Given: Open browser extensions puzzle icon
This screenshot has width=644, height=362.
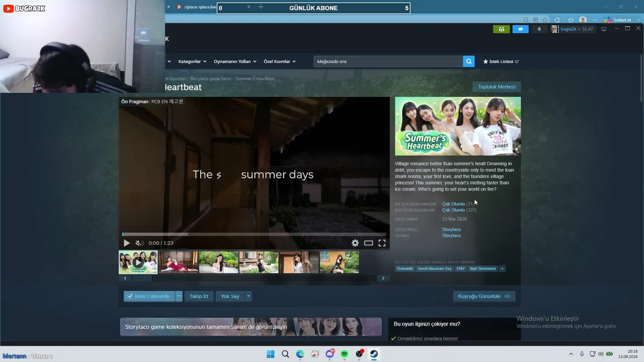Looking at the screenshot, I should click(557, 20).
